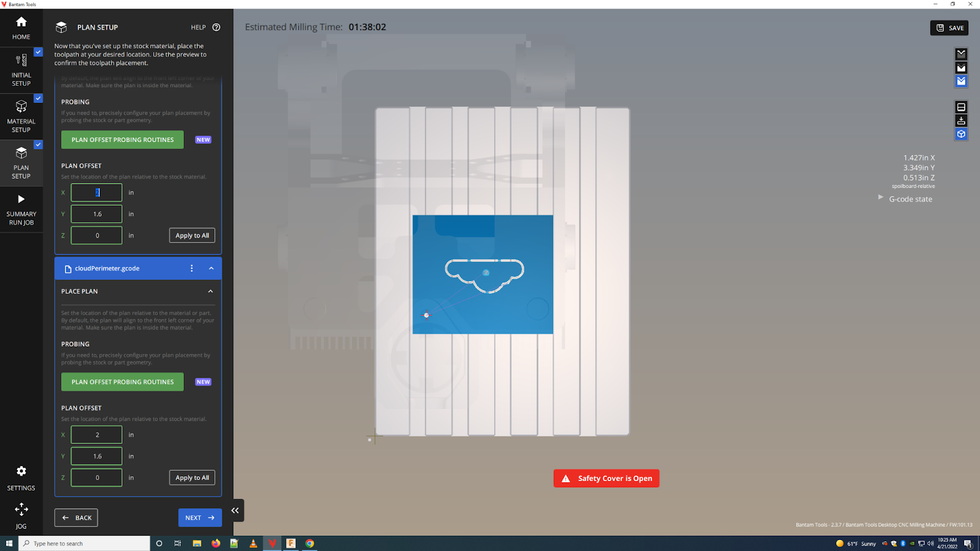Click the volume speaker tray icon
The image size is (980, 551).
pos(930,544)
